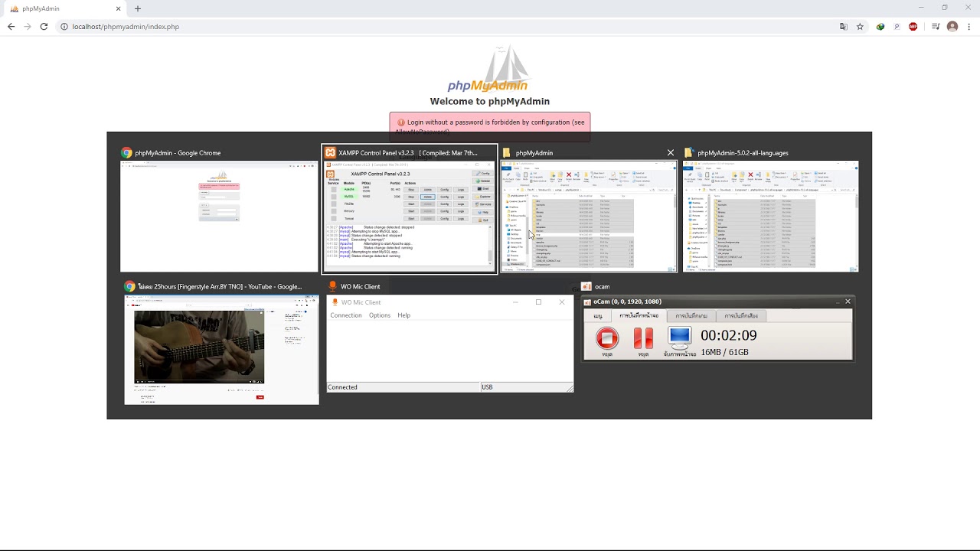Viewport: 980px width, 551px height.
Task: Click the ocam app icon in the switcher title
Action: point(586,286)
